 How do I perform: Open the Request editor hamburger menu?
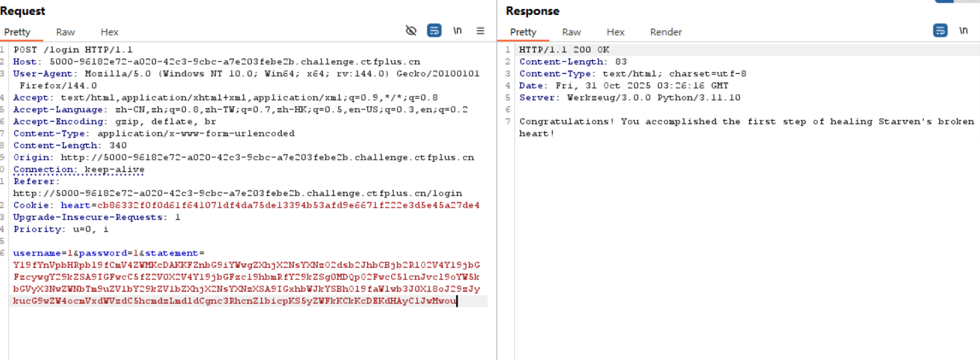(x=481, y=31)
